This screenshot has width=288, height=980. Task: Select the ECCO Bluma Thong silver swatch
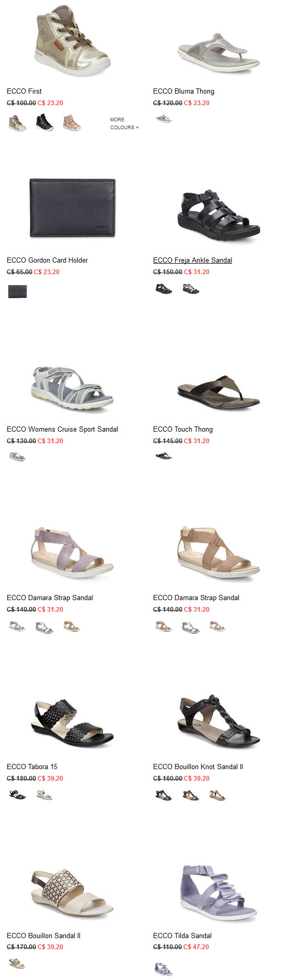coord(164,119)
